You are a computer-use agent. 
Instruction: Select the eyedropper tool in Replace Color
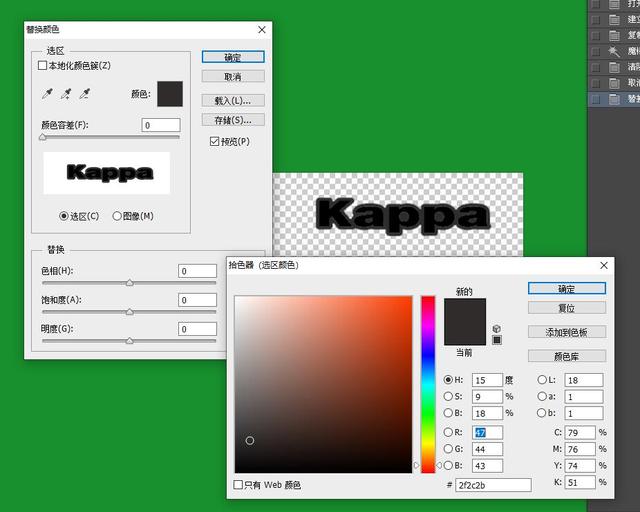click(47, 94)
